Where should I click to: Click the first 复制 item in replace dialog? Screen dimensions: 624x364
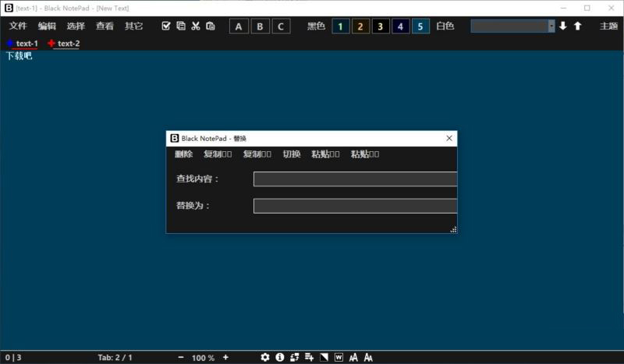[218, 154]
